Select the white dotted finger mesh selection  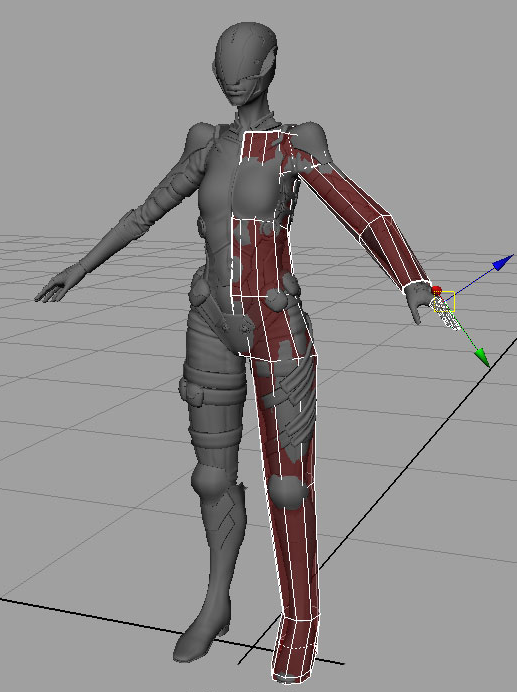click(x=446, y=313)
